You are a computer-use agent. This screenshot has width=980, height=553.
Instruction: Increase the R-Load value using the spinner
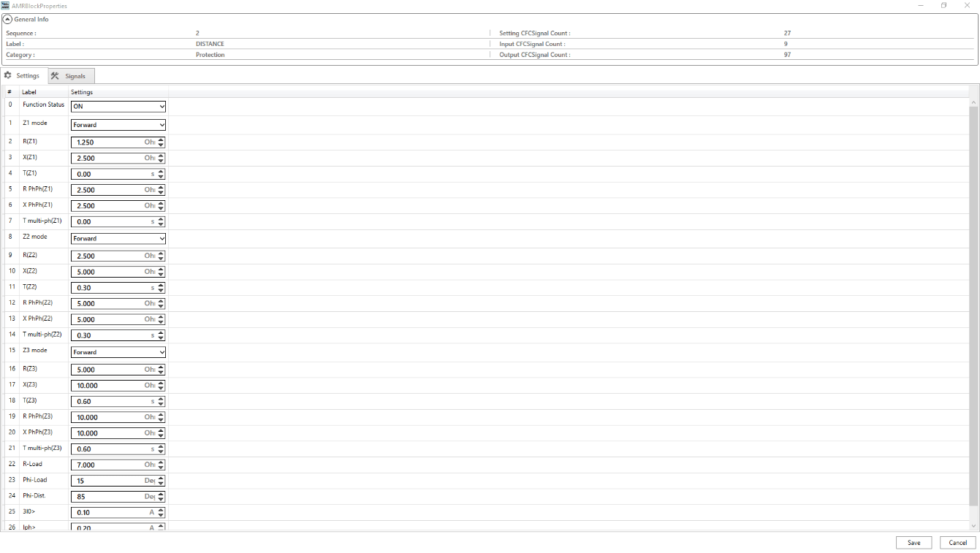(x=161, y=462)
